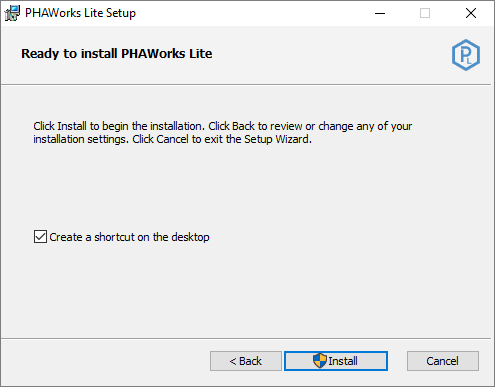Click the installer icon in title bar
495x387 pixels.
click(12, 13)
